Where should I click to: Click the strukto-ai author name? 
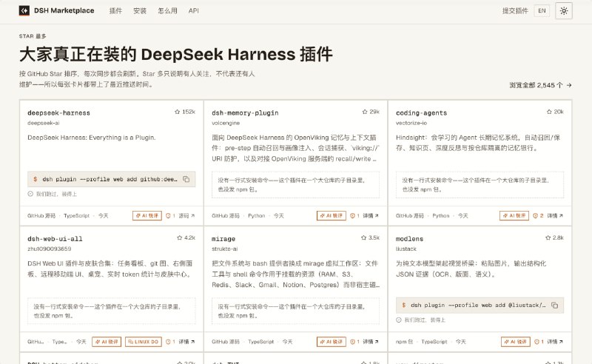click(x=224, y=249)
